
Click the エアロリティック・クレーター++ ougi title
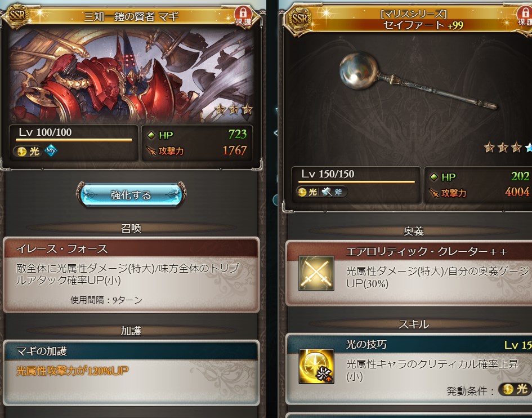pyautogui.click(x=426, y=252)
